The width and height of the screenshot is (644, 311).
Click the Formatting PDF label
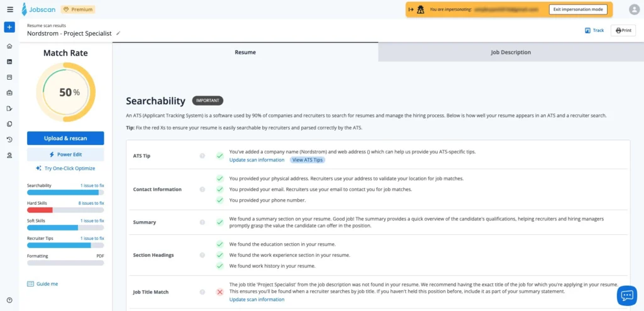[x=100, y=256]
